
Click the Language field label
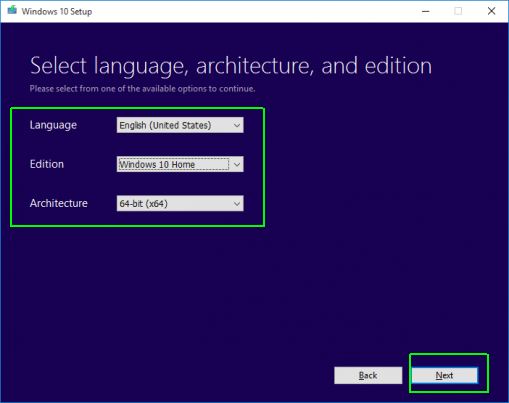tap(53, 125)
